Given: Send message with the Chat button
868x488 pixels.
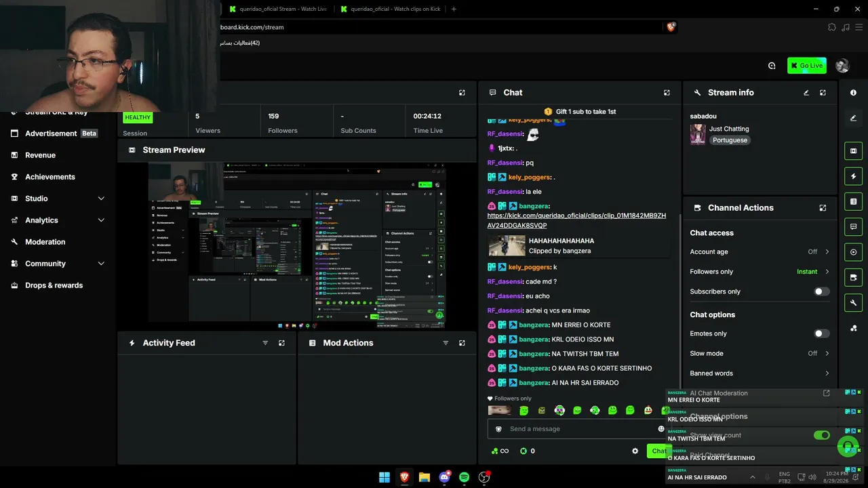Looking at the screenshot, I should pos(659,451).
